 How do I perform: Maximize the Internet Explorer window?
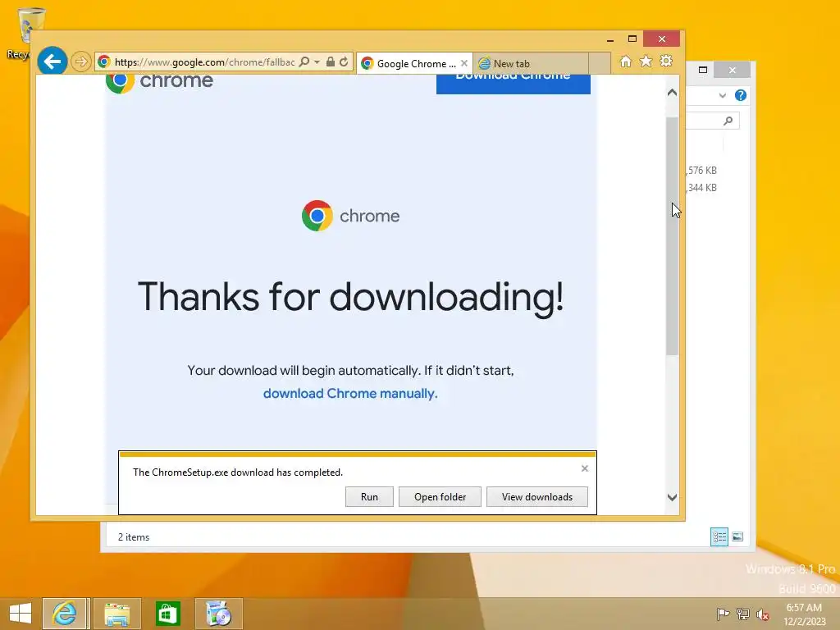click(x=632, y=39)
